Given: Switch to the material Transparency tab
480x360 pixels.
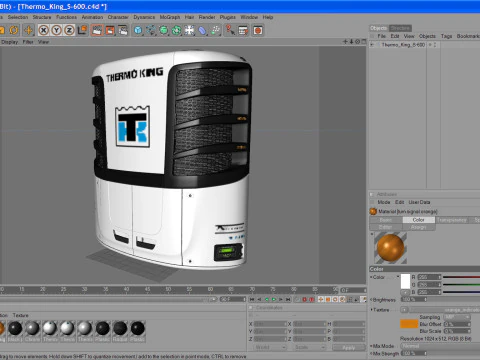Looking at the screenshot, I should click(x=452, y=220).
